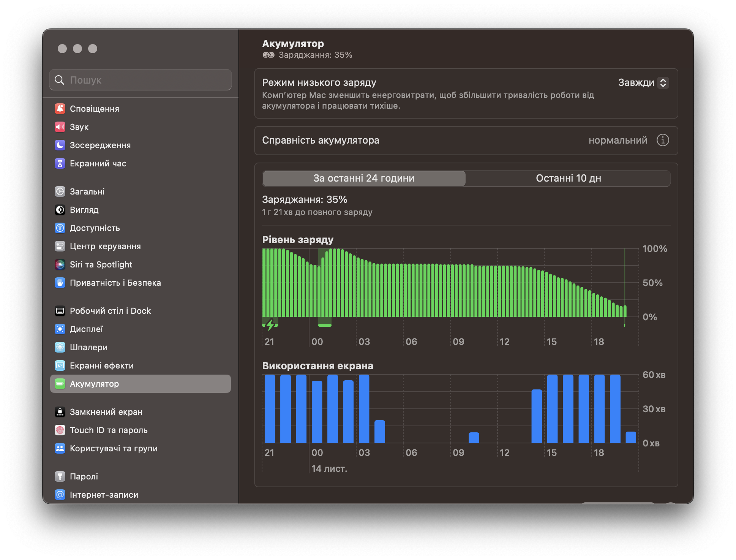Open the Дисплеї display icon
The height and width of the screenshot is (560, 736).
click(60, 329)
